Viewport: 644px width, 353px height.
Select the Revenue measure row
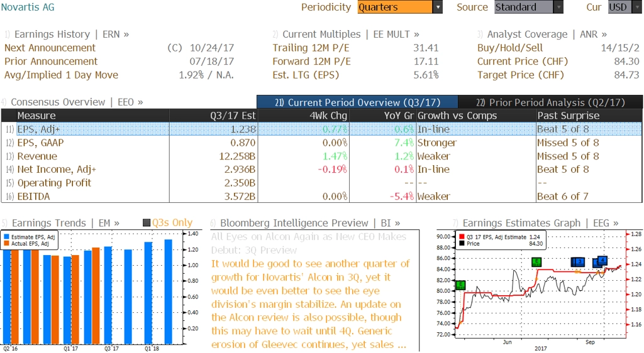coord(321,156)
